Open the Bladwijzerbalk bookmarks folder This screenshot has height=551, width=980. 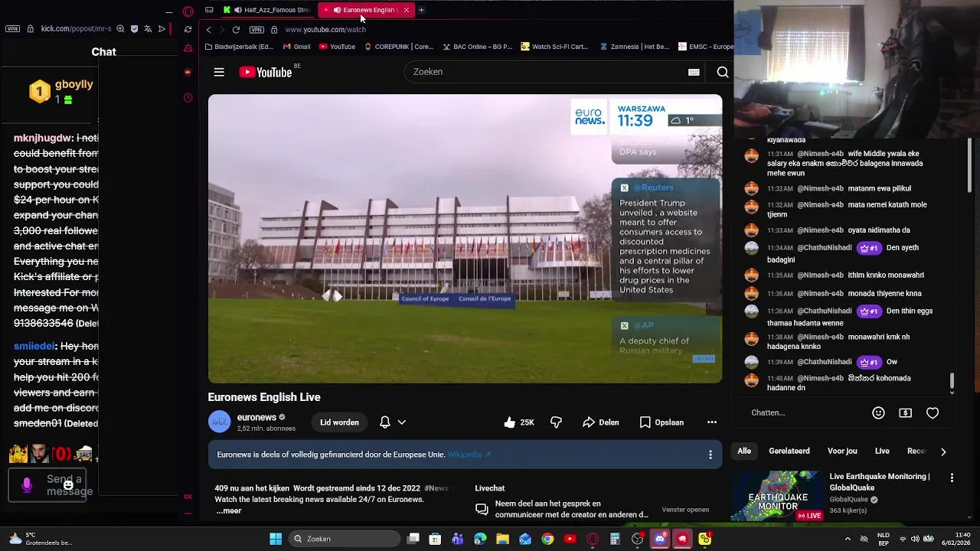tap(239, 47)
